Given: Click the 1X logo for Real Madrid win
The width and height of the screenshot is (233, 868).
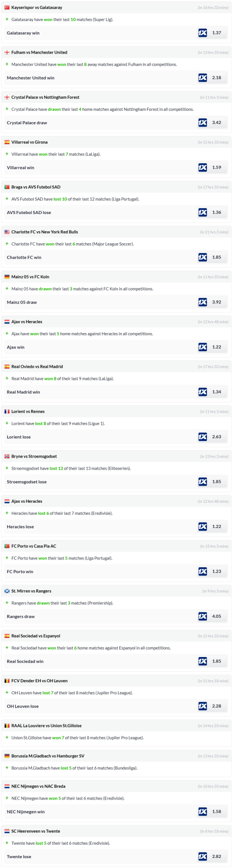Looking at the screenshot, I should coord(203,392).
